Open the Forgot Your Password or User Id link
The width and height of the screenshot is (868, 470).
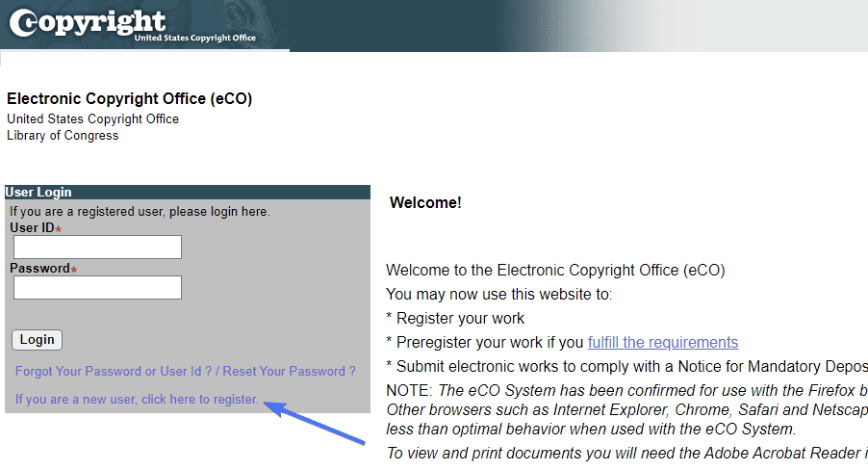pos(114,372)
